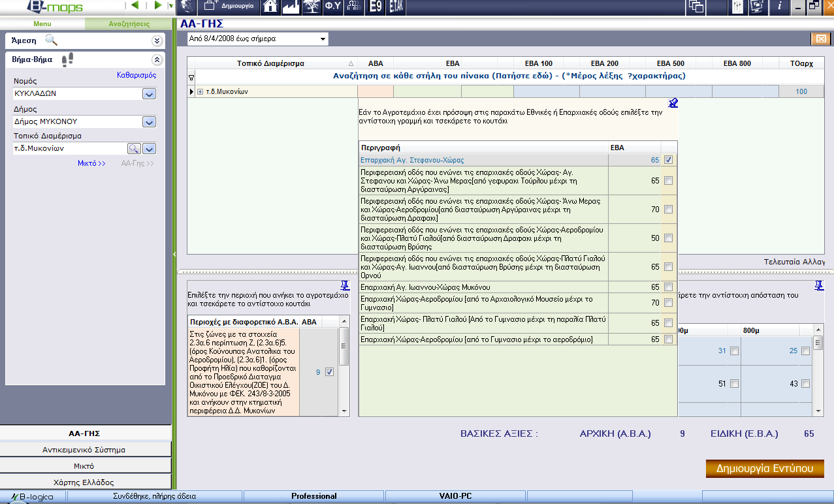Click the pin icon above road list
The width and height of the screenshot is (834, 504).
673,102
